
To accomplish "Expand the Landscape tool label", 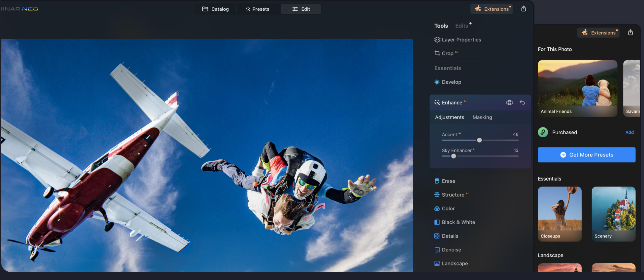I will [x=455, y=263].
